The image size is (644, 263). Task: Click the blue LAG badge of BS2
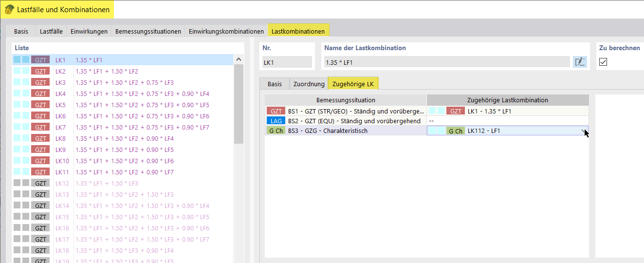(276, 121)
